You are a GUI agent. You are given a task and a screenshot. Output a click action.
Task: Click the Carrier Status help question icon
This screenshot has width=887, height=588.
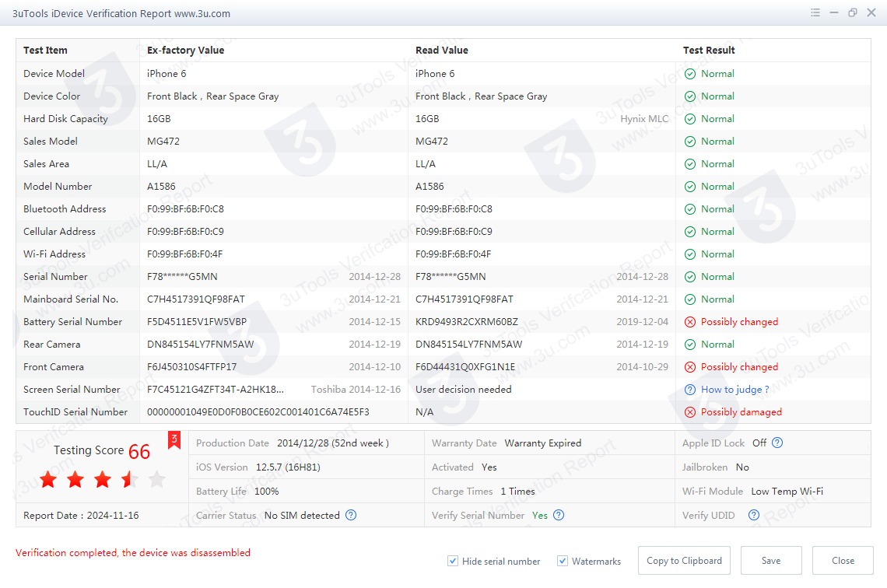pos(351,515)
